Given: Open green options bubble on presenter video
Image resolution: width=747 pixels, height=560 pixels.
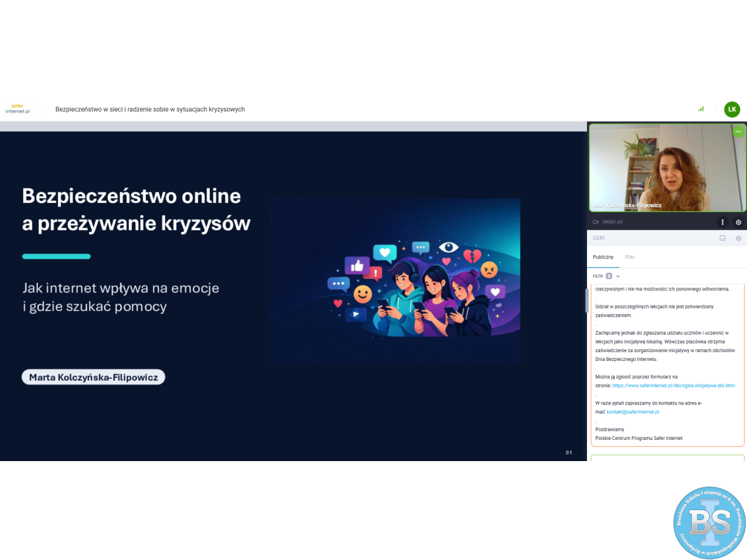Looking at the screenshot, I should (738, 131).
